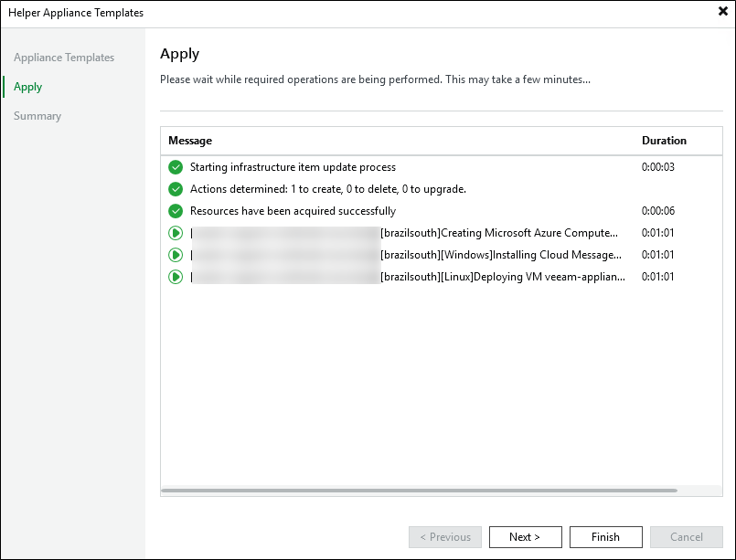Click in-progress icon for Creating Microsoft Azure Compute
The height and width of the screenshot is (560, 736).
(176, 233)
